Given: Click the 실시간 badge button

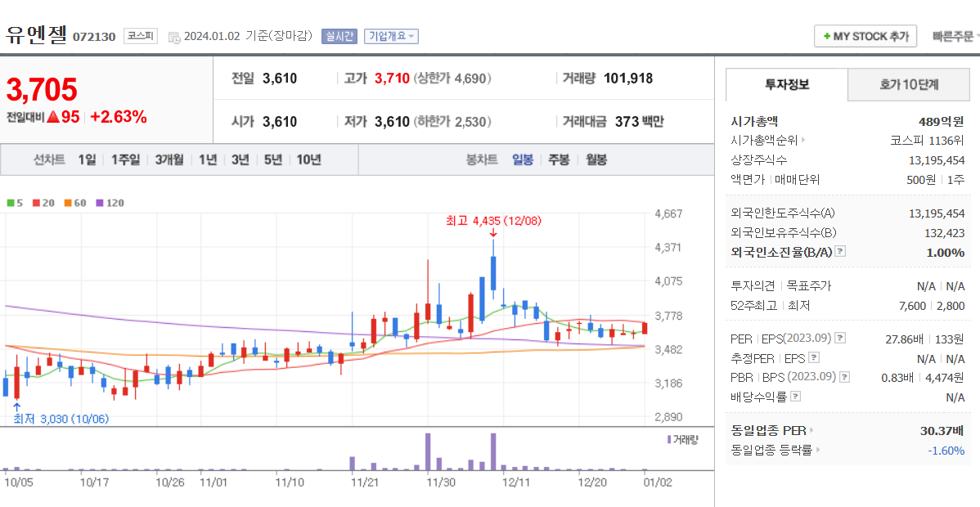Looking at the screenshot, I should [339, 36].
